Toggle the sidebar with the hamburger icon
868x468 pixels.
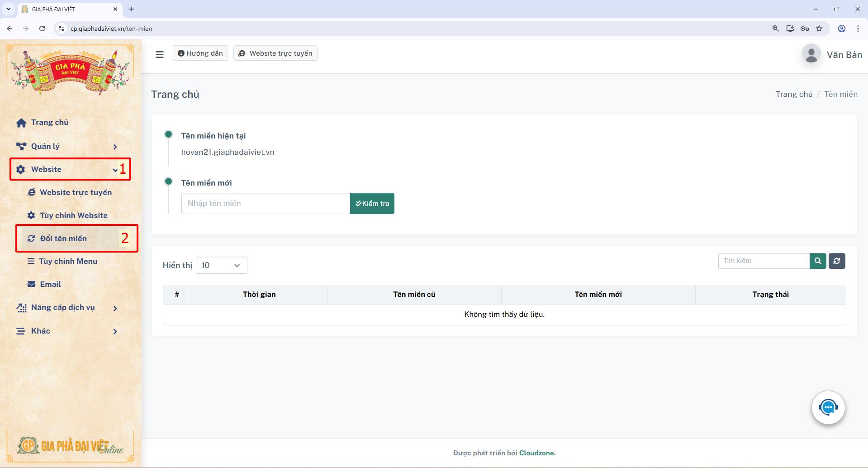coord(160,54)
